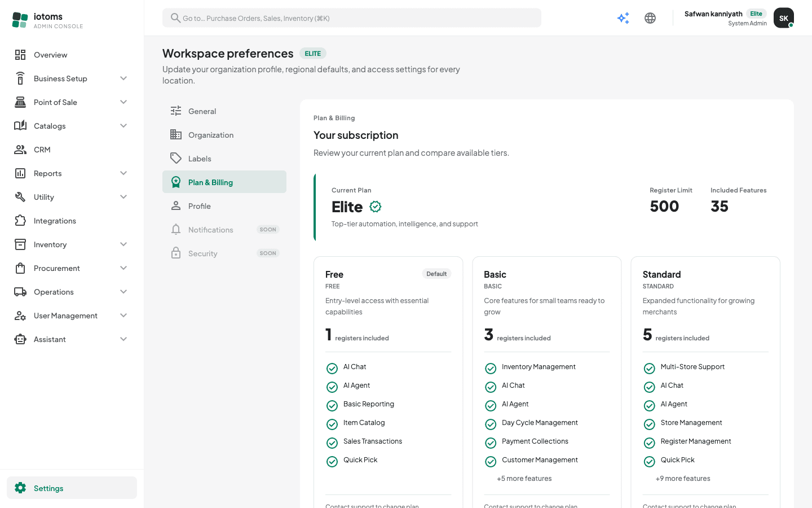The image size is (812, 508).
Task: Click the Assistant robot icon
Action: (20, 339)
